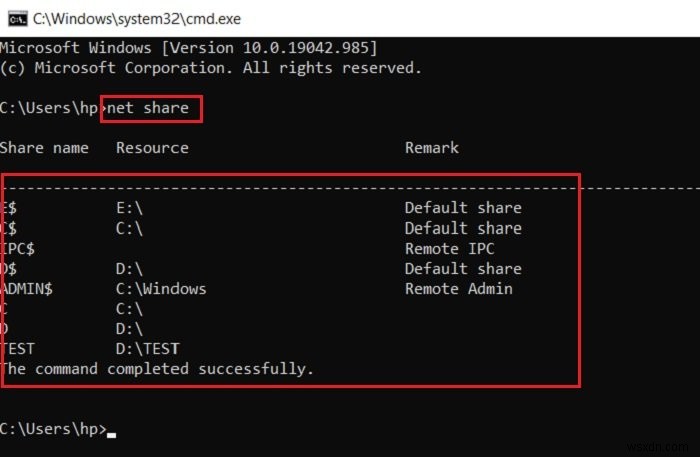The image size is (700, 457).
Task: Click the "Share name" column header
Action: pyautogui.click(x=44, y=148)
